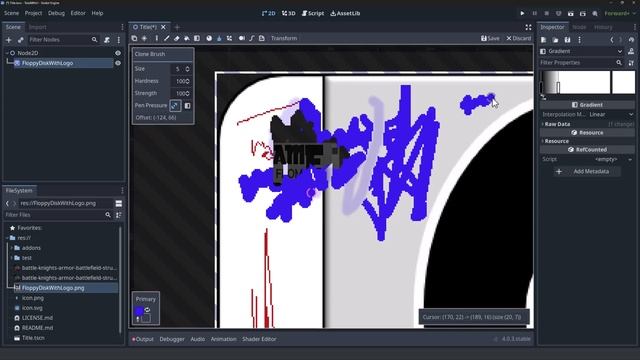Click the Add Metadata button
The width and height of the screenshot is (640, 360).
(x=587, y=171)
